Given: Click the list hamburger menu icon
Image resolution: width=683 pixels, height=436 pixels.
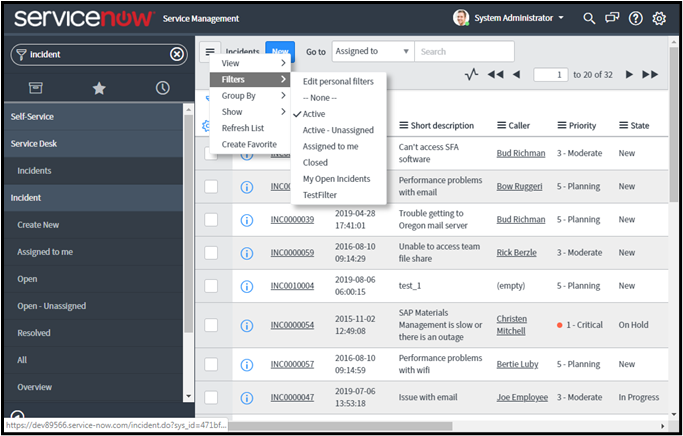Looking at the screenshot, I should tap(210, 51).
